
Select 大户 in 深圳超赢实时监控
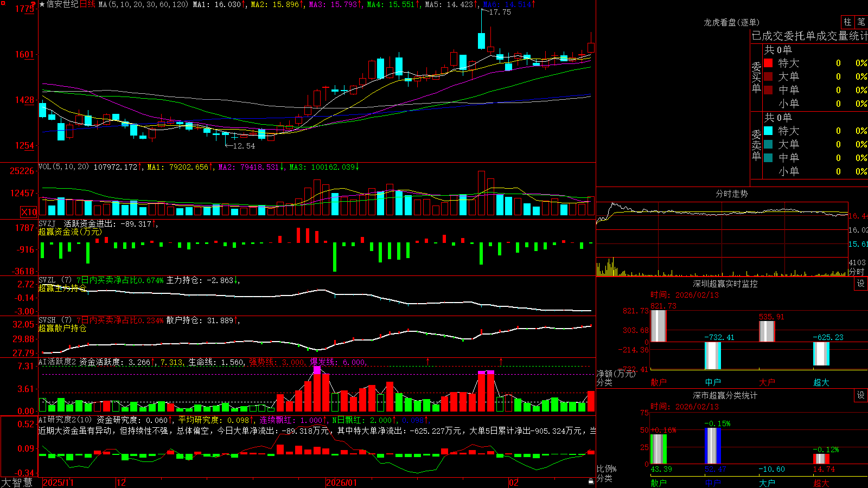[x=767, y=382]
